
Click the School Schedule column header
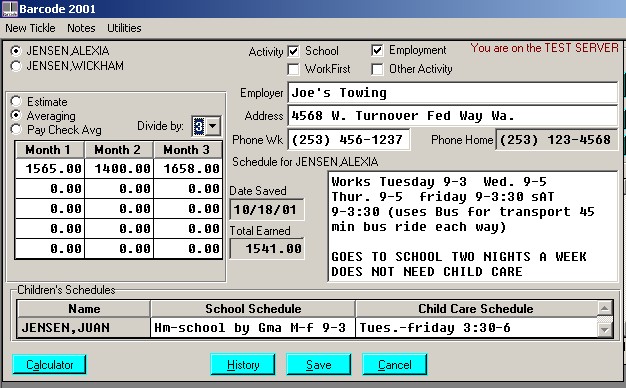click(x=253, y=309)
